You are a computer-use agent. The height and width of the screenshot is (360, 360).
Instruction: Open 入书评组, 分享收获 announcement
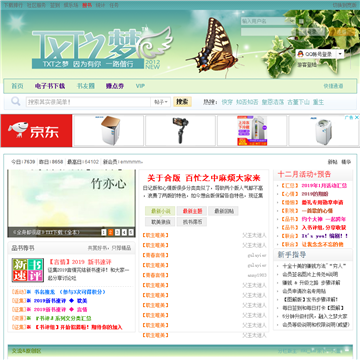pyautogui.click(x=324, y=228)
